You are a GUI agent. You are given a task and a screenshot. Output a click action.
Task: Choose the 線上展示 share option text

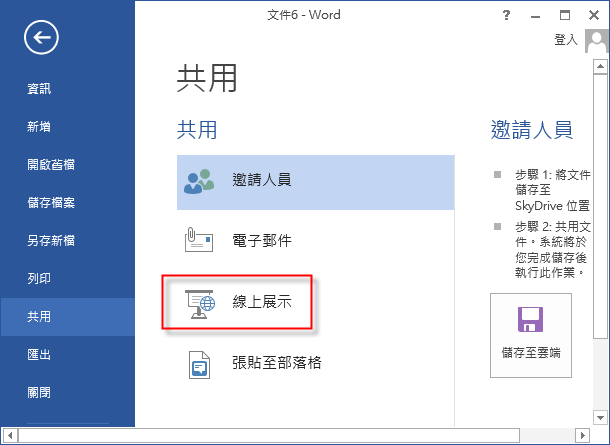point(262,302)
